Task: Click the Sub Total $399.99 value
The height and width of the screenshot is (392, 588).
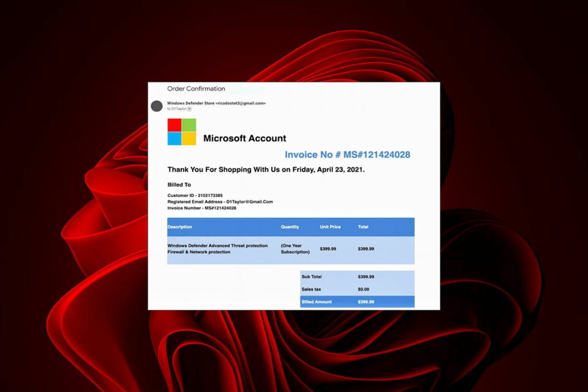Action: click(x=366, y=277)
